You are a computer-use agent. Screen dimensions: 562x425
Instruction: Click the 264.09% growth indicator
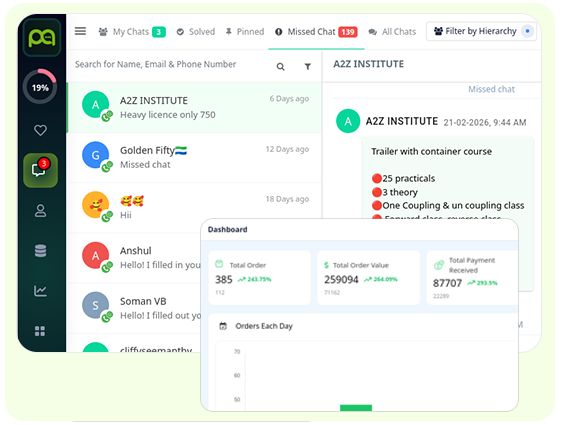tap(381, 280)
